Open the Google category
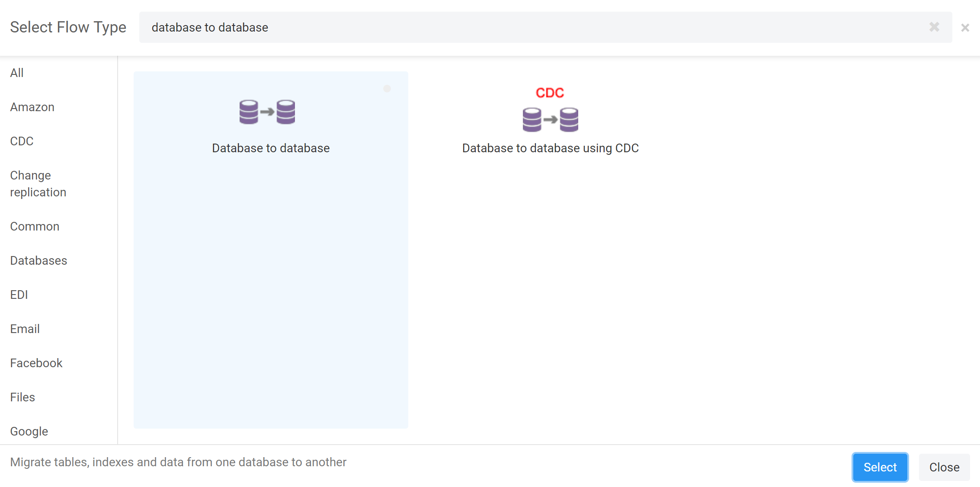The width and height of the screenshot is (980, 487). point(29,431)
